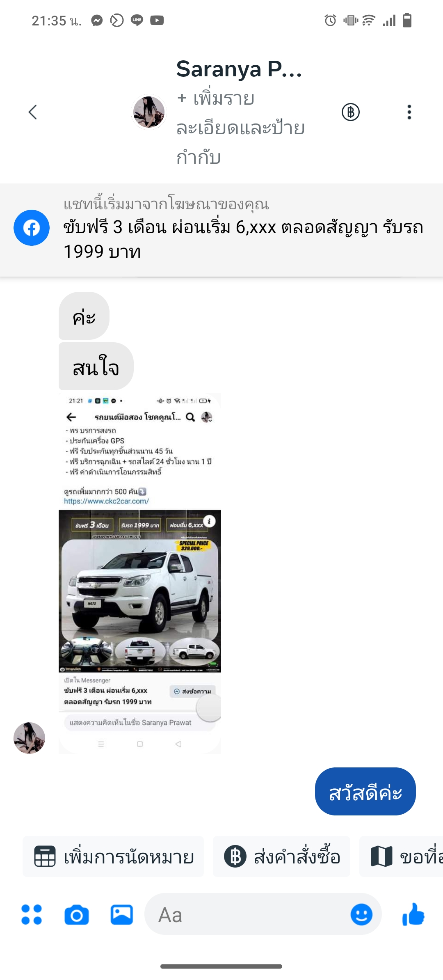
Task: Select the sent สวัสดีค่ะ message bubble
Action: coord(365,792)
